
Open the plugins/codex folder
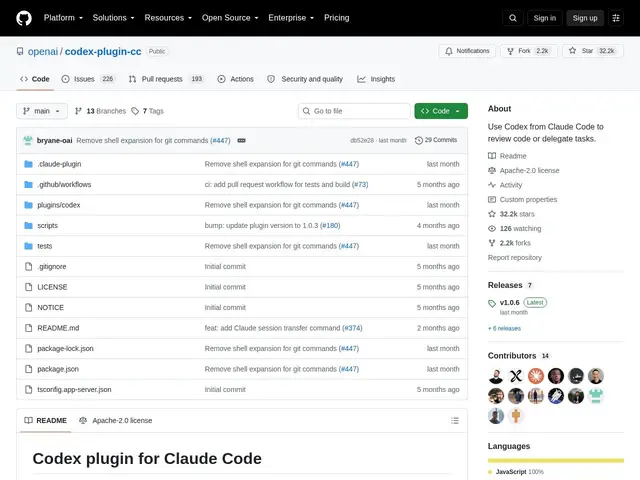(x=59, y=205)
